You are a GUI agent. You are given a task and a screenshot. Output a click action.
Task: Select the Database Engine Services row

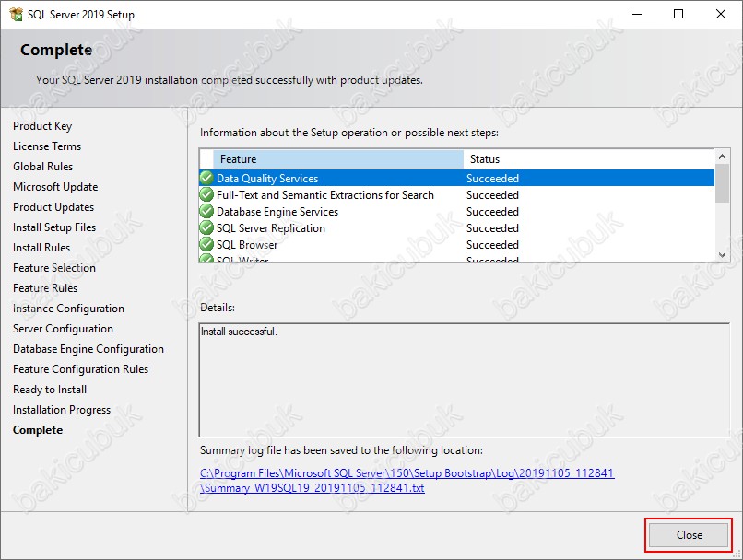click(457, 211)
